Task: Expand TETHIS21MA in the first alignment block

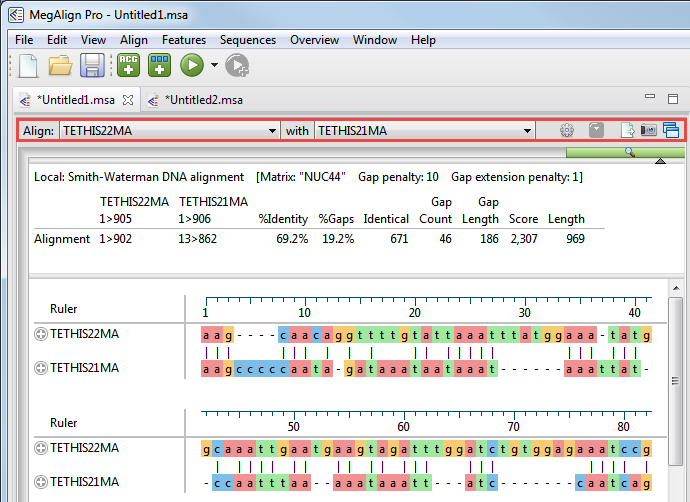Action: 41,368
